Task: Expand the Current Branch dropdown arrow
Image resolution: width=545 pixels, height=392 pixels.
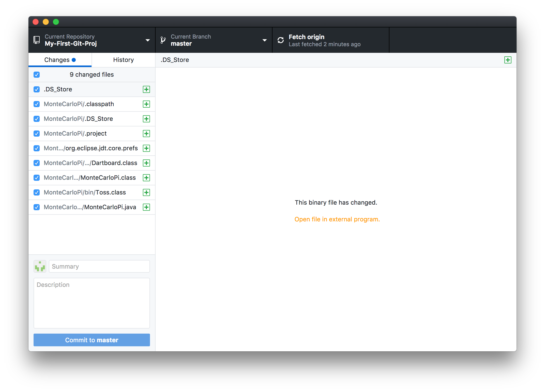Action: [x=264, y=40]
